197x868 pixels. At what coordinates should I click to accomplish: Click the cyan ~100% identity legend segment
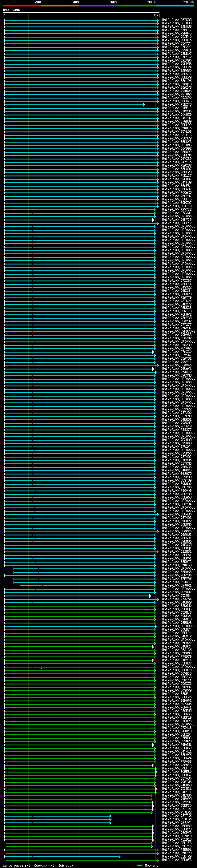click(175, 6)
